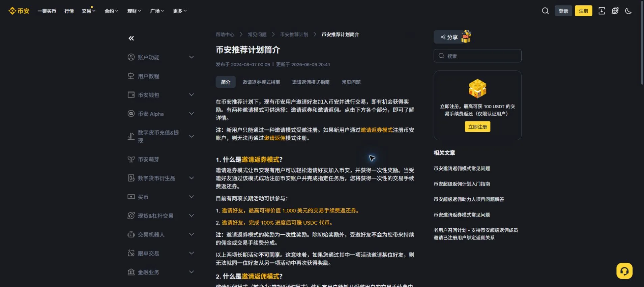Viewport: 644px width, 287px height.
Task: Expand the 金融业务 chevron
Action: [x=192, y=272]
